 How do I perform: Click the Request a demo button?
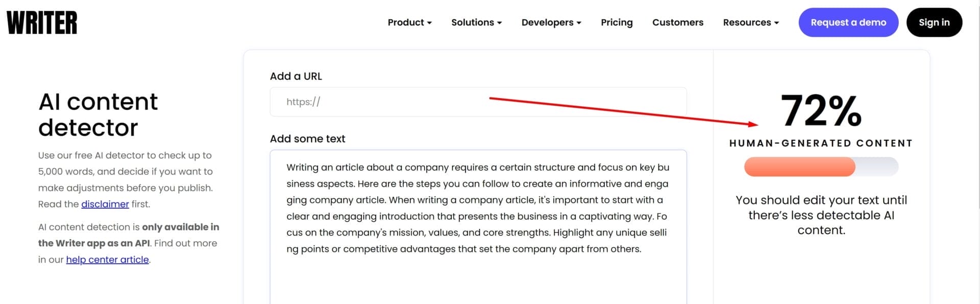[848, 22]
